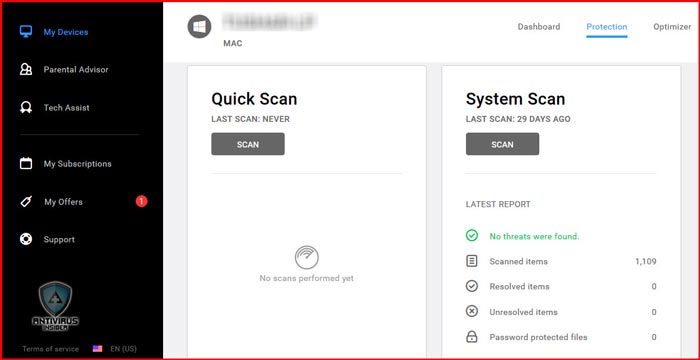Click the No threats were found message
700x360 pixels.
point(534,236)
